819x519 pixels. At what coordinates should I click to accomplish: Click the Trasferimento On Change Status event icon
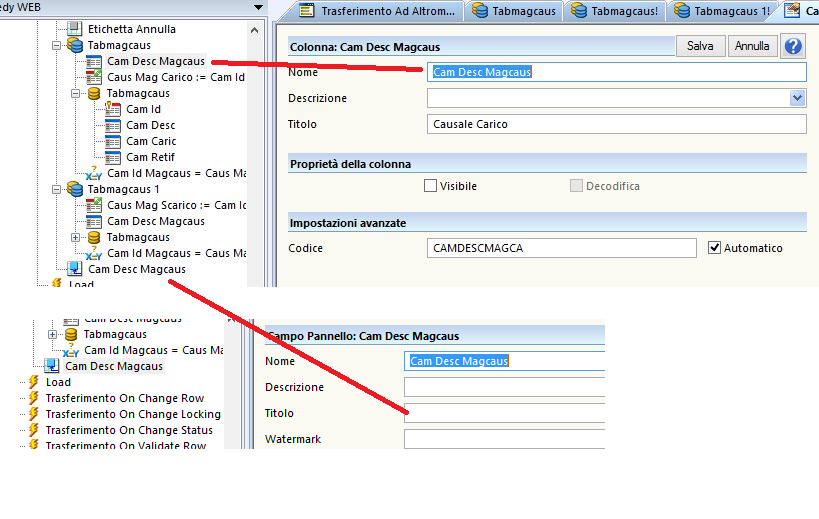coord(34,430)
